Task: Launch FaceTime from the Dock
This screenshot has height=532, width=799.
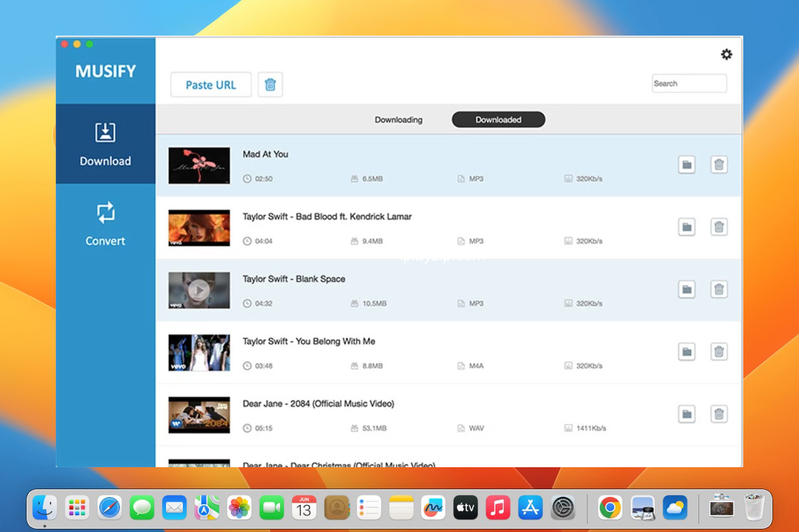Action: pos(272,507)
